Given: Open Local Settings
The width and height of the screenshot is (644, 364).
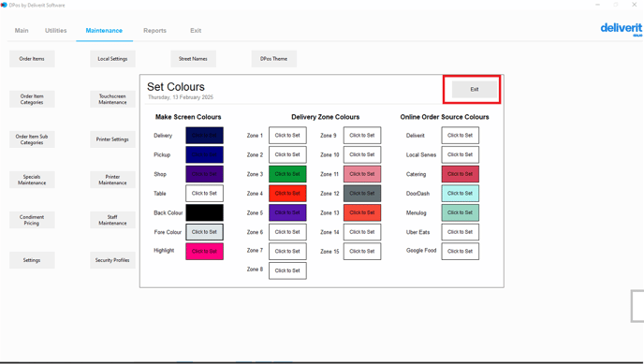Looking at the screenshot, I should tap(112, 59).
